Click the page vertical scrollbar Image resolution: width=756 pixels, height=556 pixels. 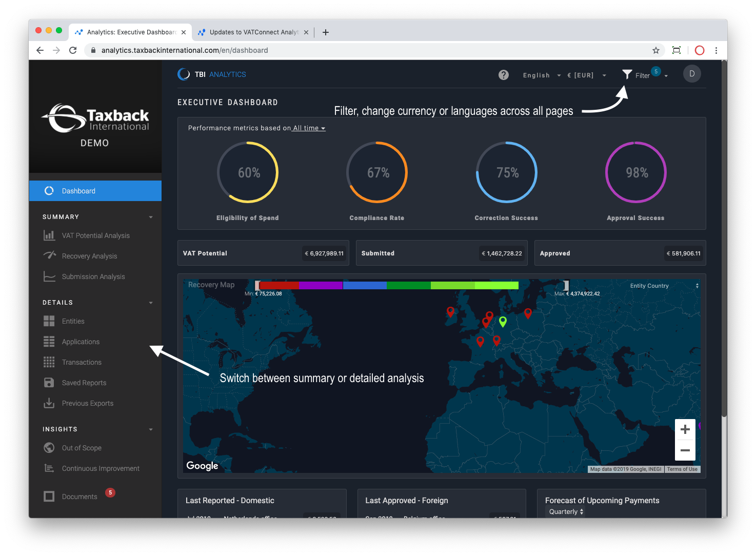[x=724, y=238]
